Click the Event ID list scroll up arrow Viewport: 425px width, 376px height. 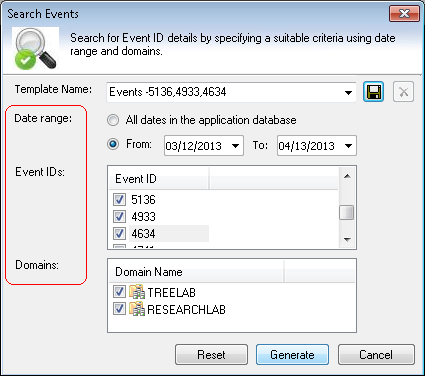point(347,176)
